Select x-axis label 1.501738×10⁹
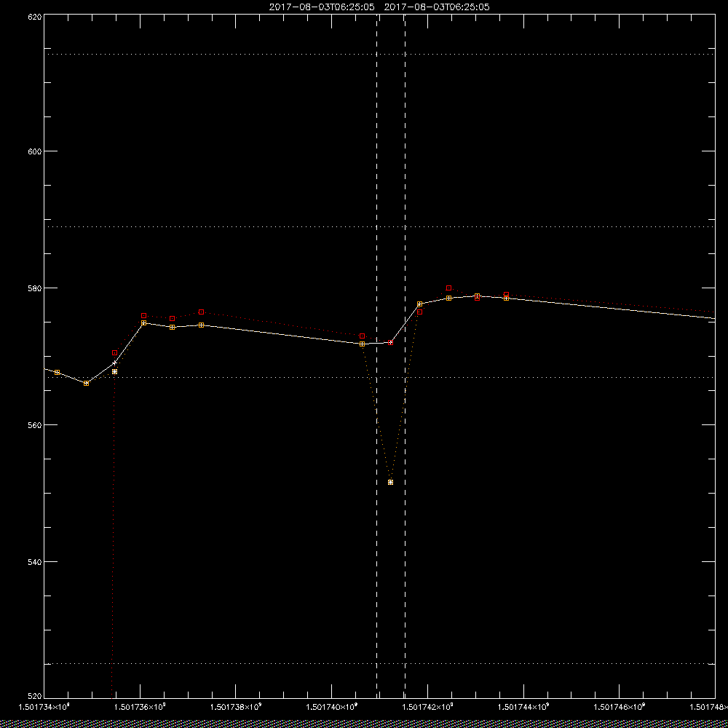728x728 pixels. (236, 707)
